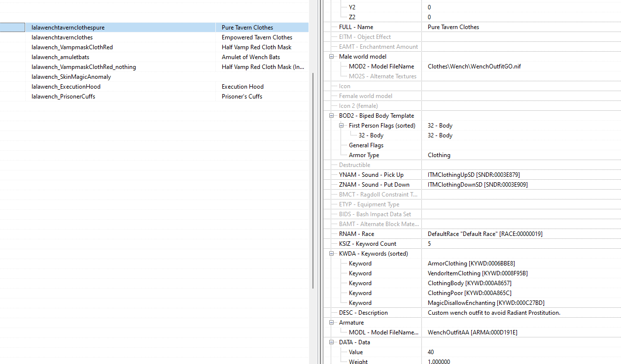621x364 pixels.
Task: Click ITMClothingUpSD sound reference
Action: click(x=474, y=175)
